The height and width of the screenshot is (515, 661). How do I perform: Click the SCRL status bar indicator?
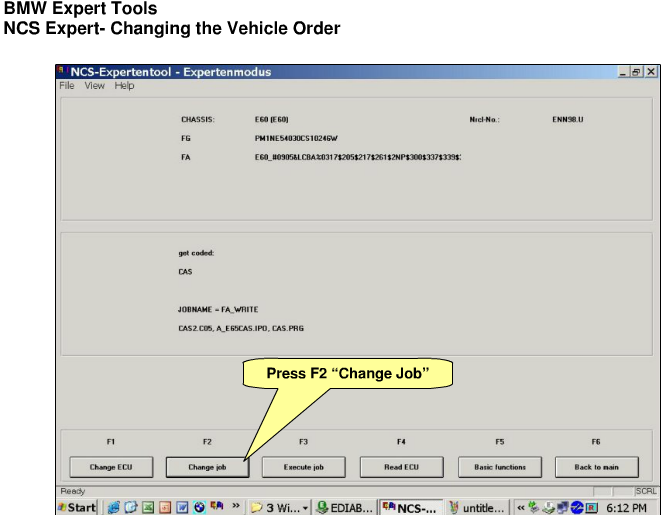click(646, 491)
